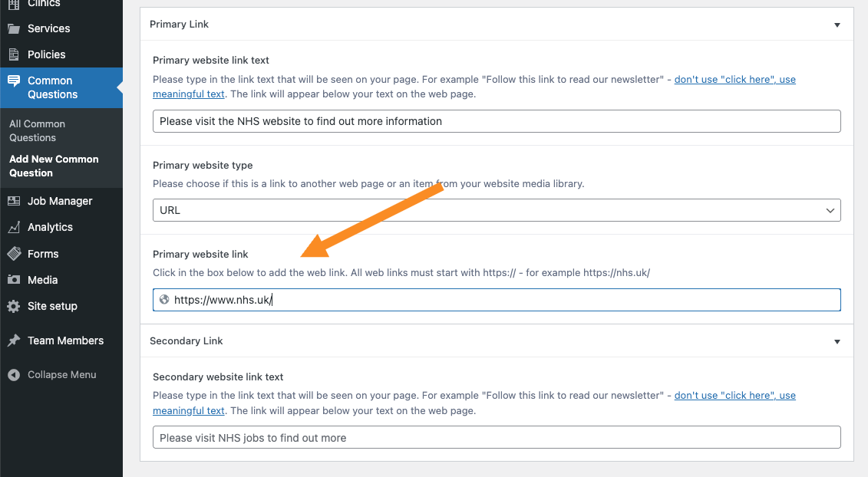This screenshot has width=868, height=477.
Task: Select Common Questions in the sidebar
Action: pyautogui.click(x=61, y=87)
